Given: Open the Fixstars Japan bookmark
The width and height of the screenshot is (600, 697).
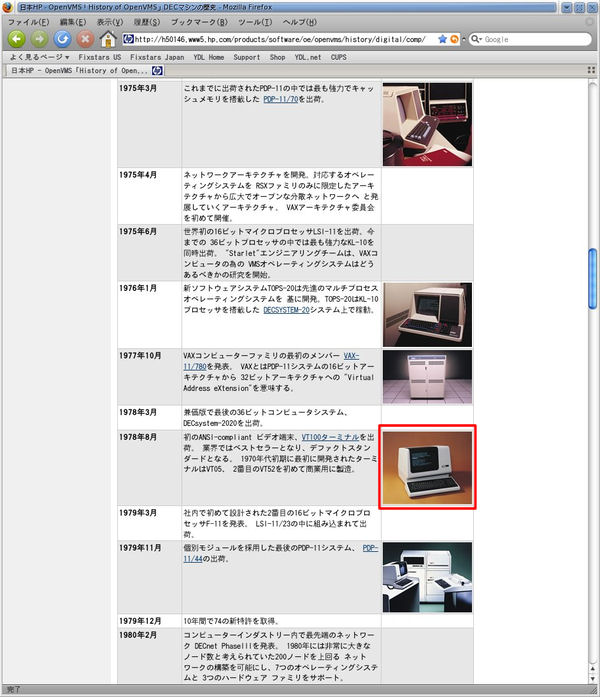Looking at the screenshot, I should tap(157, 57).
